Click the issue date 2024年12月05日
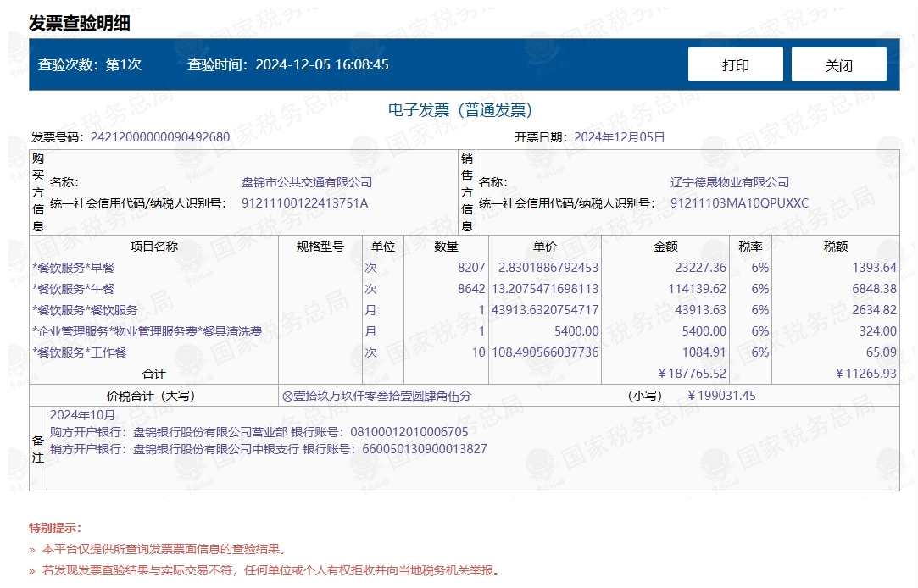The width and height of the screenshot is (918, 588). tap(620, 137)
